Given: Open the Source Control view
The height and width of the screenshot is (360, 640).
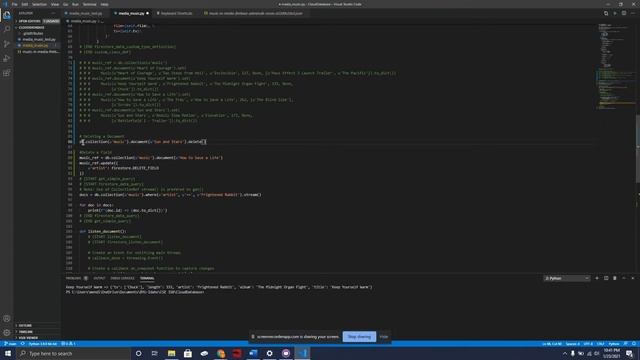Looking at the screenshot, I should [7, 44].
